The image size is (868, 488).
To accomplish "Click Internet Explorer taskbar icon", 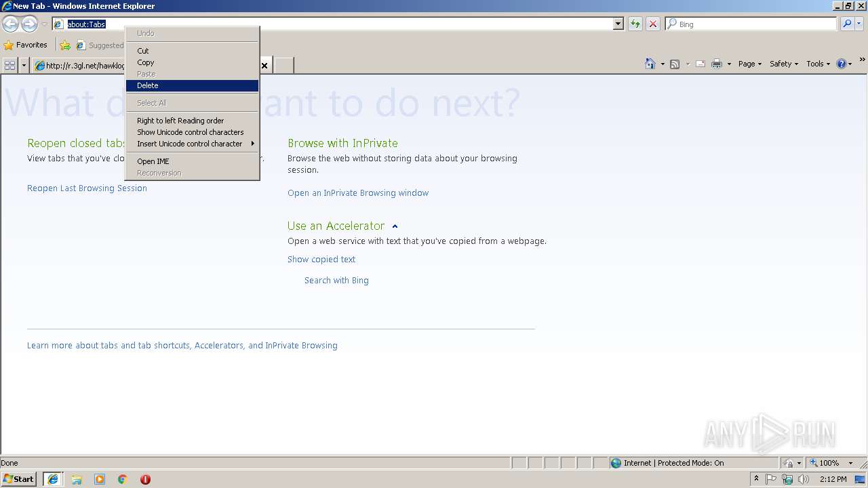I will point(53,479).
